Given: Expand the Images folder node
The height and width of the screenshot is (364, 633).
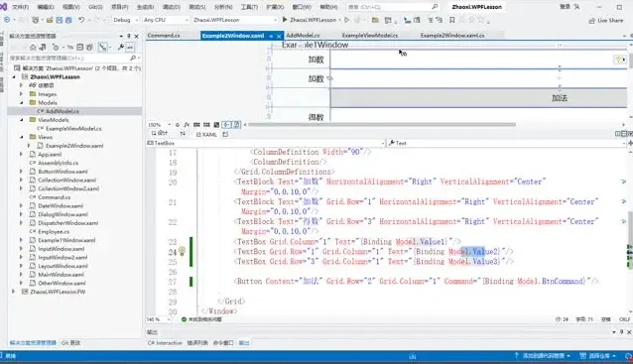Looking at the screenshot, I should [x=22, y=94].
